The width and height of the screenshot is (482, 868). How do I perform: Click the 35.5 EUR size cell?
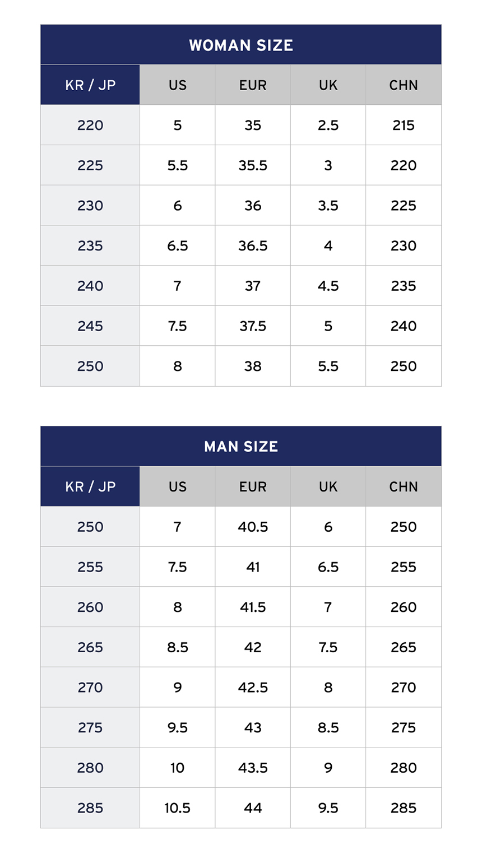(253, 165)
